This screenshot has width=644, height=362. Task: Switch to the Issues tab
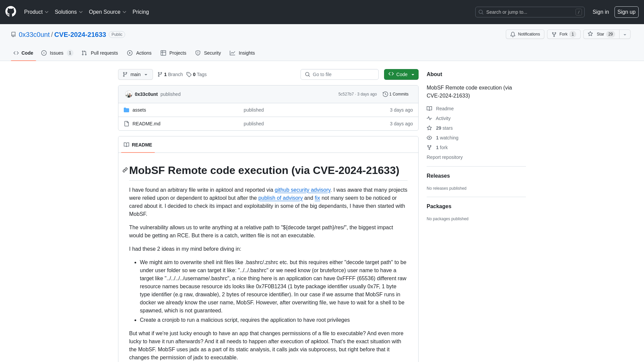tap(57, 53)
